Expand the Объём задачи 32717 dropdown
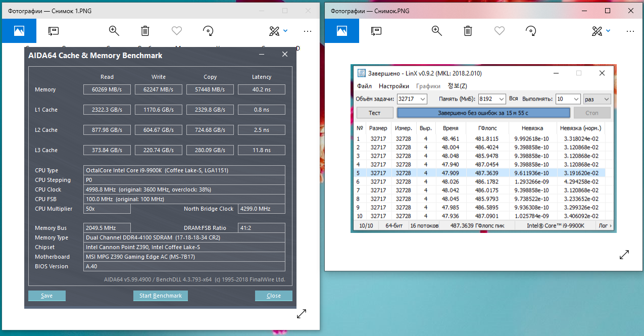 point(423,99)
